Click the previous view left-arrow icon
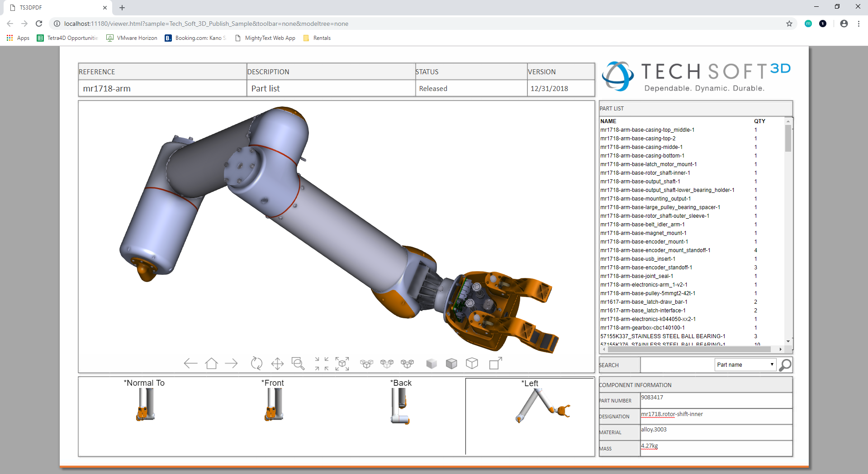Image resolution: width=868 pixels, height=474 pixels. coord(190,363)
